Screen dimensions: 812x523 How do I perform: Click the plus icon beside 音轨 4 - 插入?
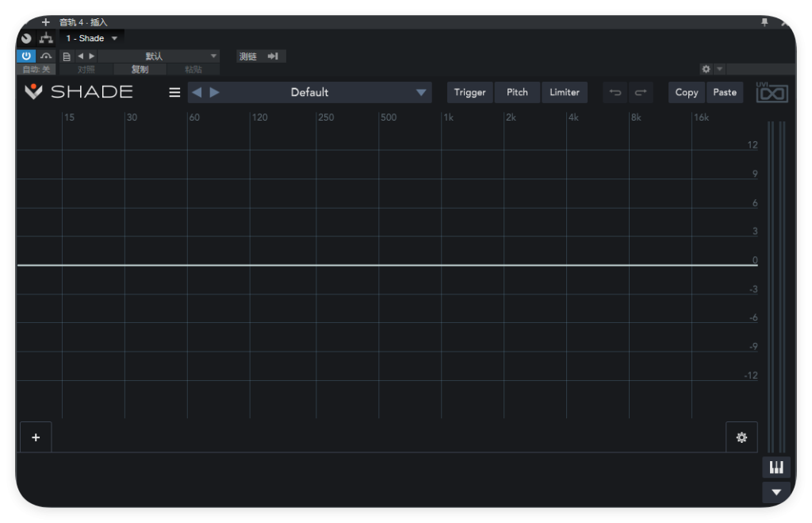click(x=45, y=22)
